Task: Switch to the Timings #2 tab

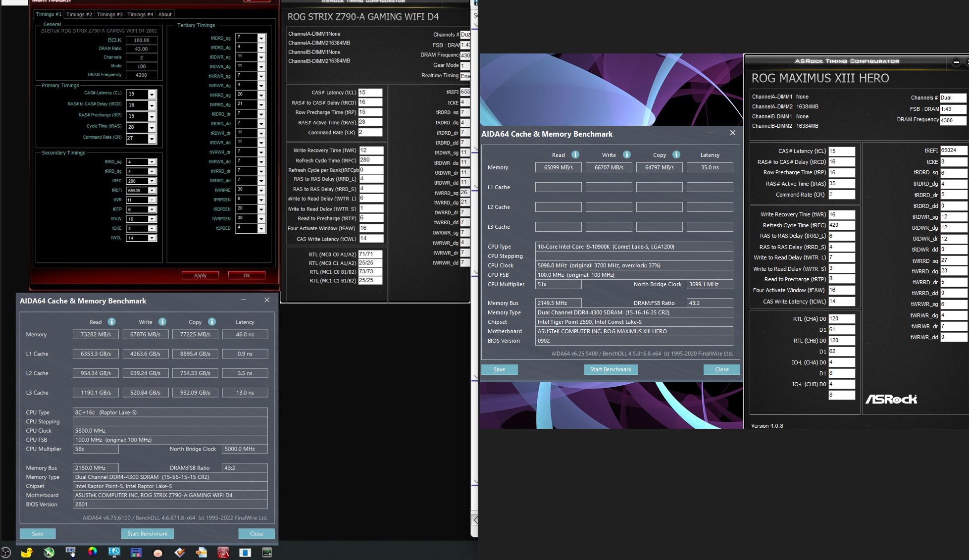Action: [79, 14]
